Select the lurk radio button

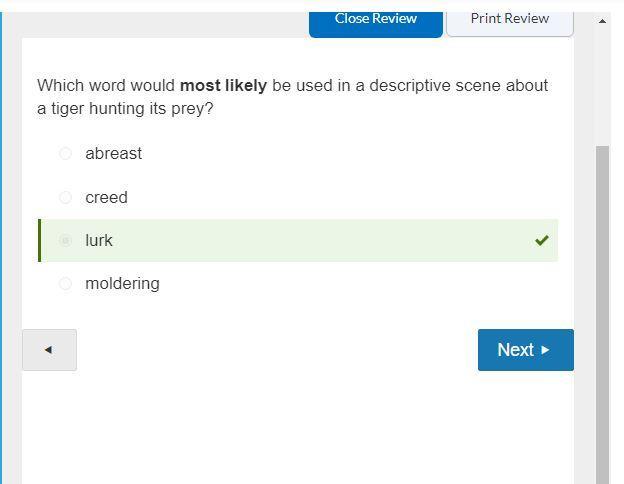coord(65,240)
